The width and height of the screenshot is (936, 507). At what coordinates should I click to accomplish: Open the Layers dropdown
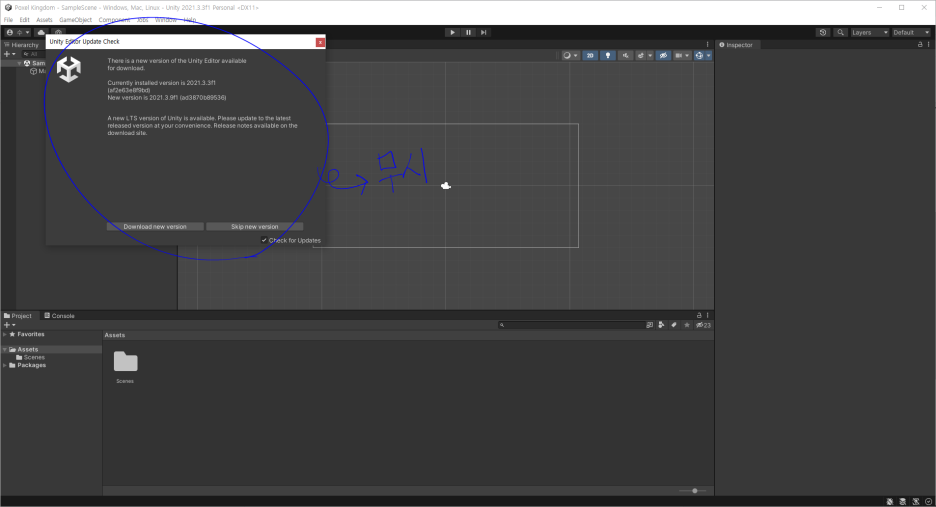[869, 32]
